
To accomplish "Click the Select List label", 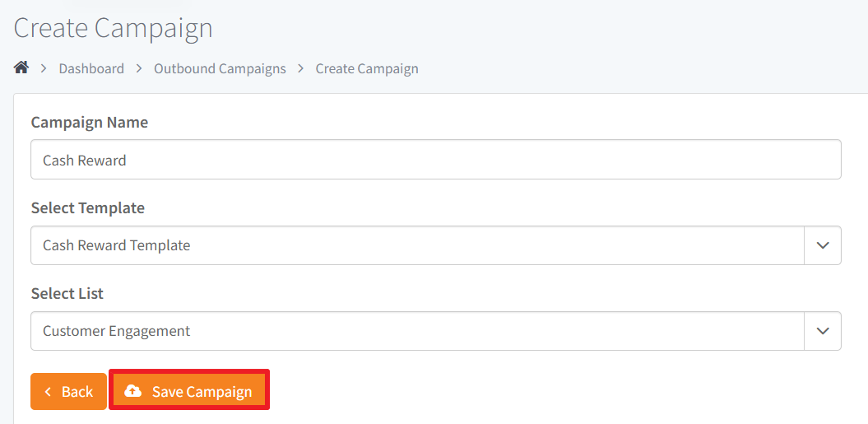I will tap(67, 294).
